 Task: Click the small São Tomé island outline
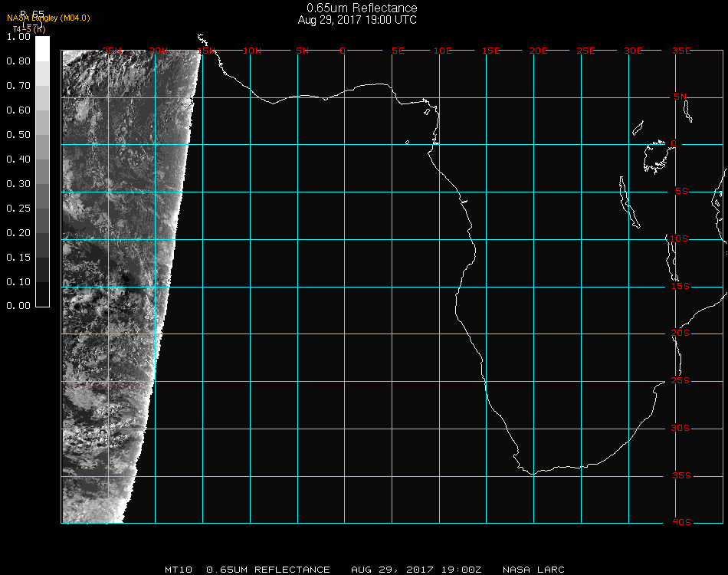tap(407, 142)
